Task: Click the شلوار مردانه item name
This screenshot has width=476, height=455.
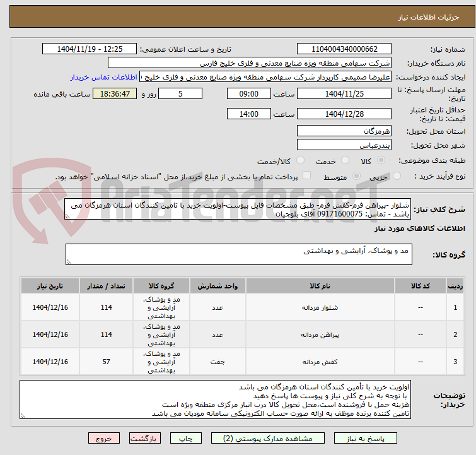Action: point(320,307)
